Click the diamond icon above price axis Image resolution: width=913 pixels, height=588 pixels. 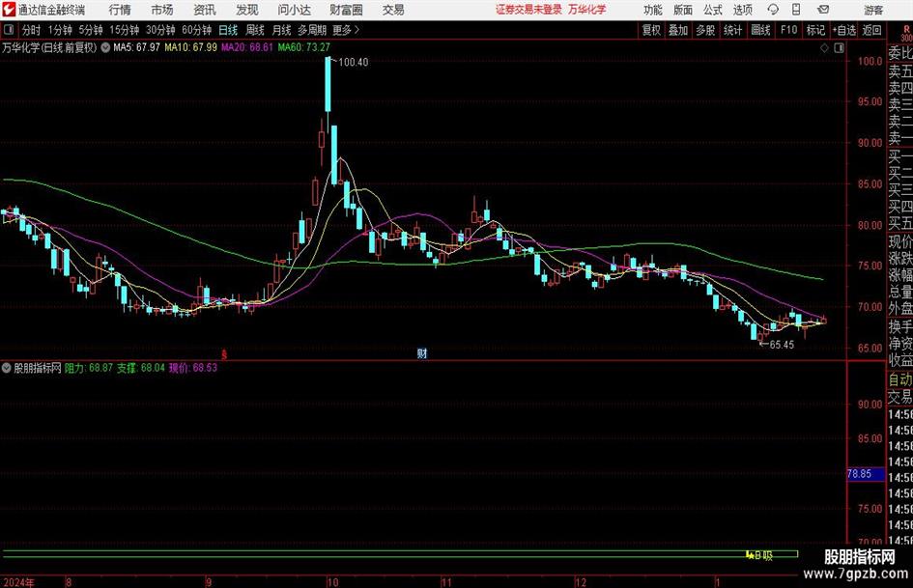[x=824, y=48]
